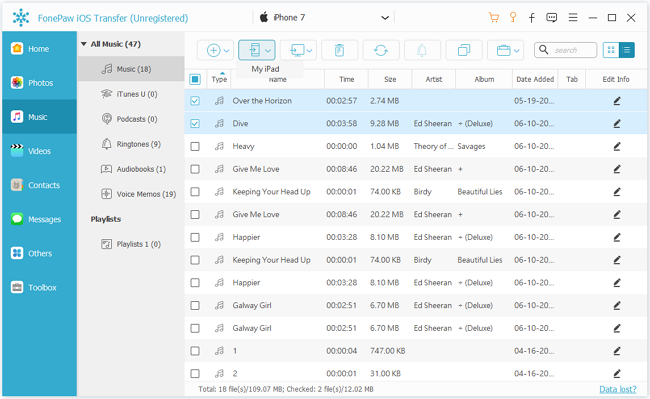
Task: Open the Others section
Action: [39, 254]
